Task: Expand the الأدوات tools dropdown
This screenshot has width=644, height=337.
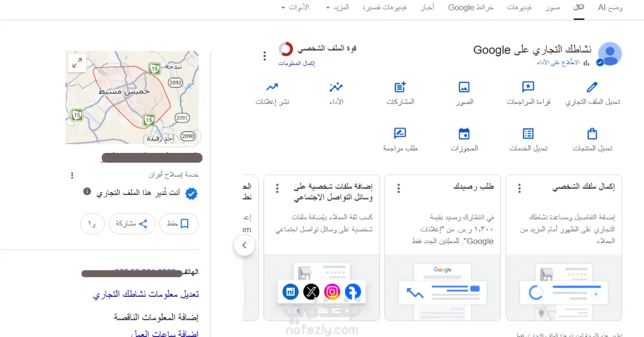Action: tap(295, 8)
